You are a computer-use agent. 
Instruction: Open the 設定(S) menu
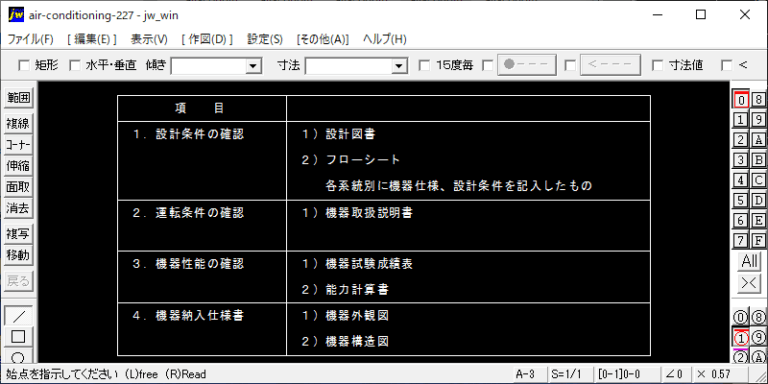point(265,40)
